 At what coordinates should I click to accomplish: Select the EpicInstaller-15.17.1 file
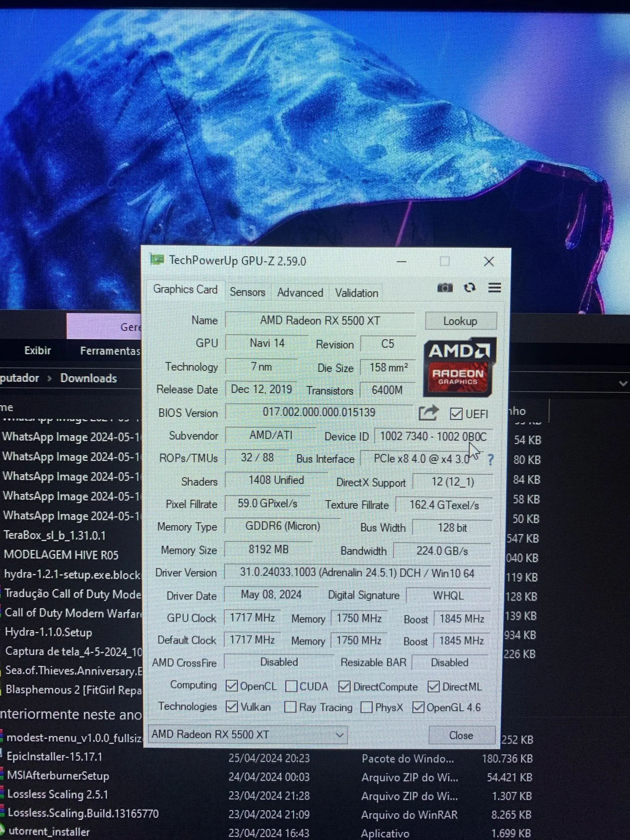pos(55,757)
